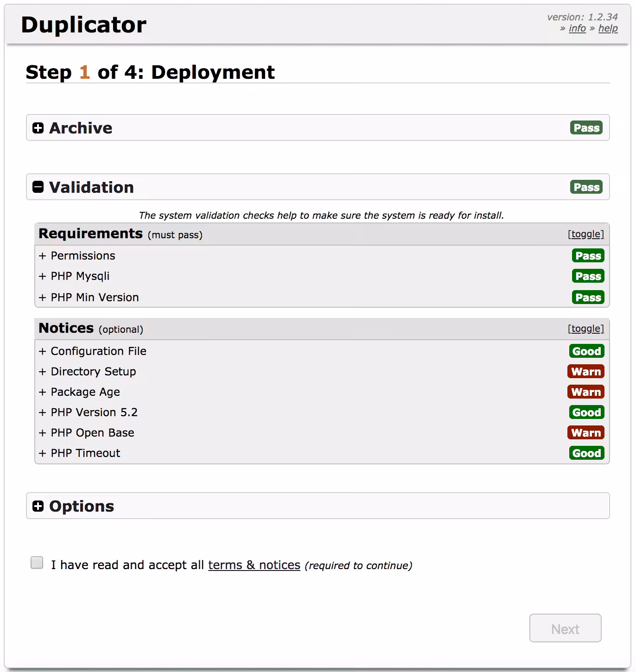Click the Archive Pass status badge
Screen dimensions: 636x672
[x=586, y=128]
